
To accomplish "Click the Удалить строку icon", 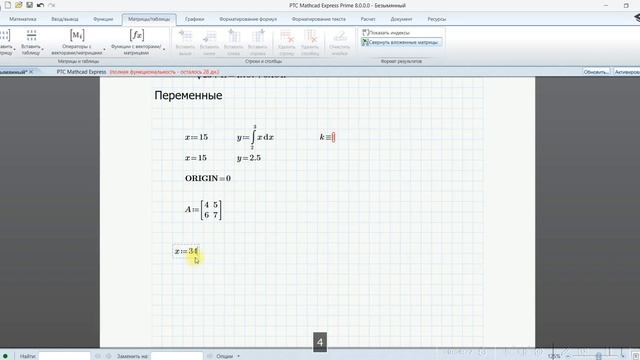I will [x=287, y=36].
